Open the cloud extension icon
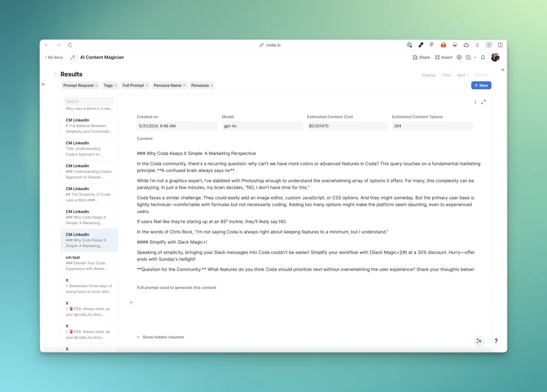 pyautogui.click(x=466, y=45)
